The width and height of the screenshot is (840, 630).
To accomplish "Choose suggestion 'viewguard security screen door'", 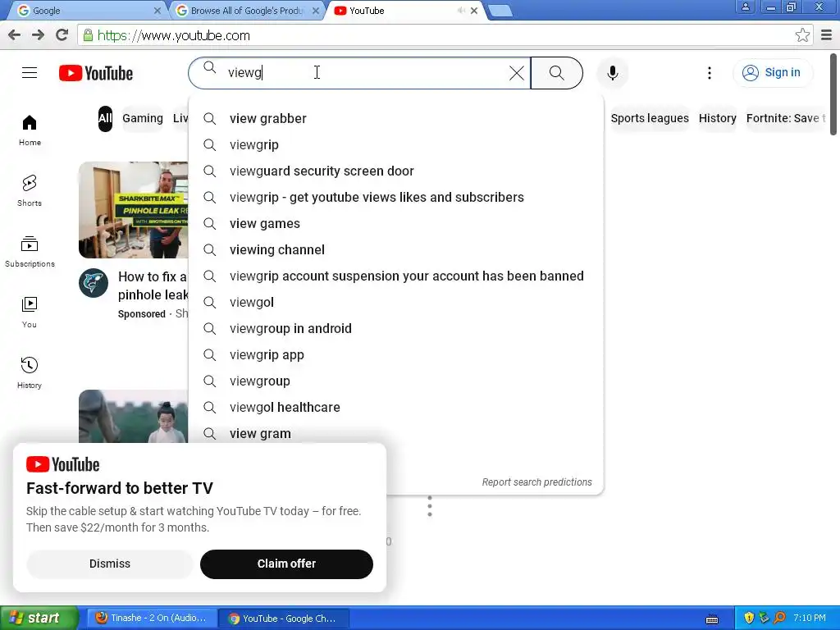I will tap(396, 171).
